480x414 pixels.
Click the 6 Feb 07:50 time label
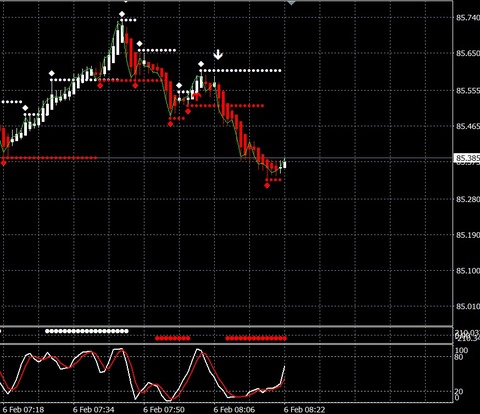[x=164, y=409]
